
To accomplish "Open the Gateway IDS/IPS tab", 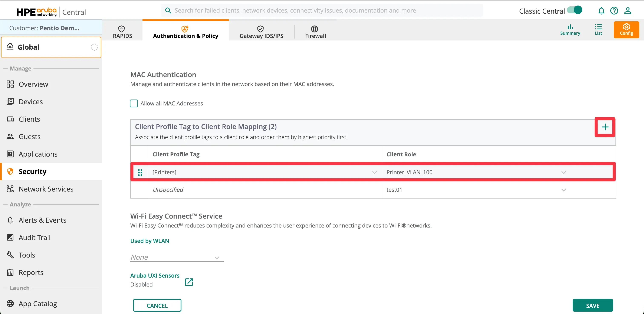I will click(x=261, y=32).
